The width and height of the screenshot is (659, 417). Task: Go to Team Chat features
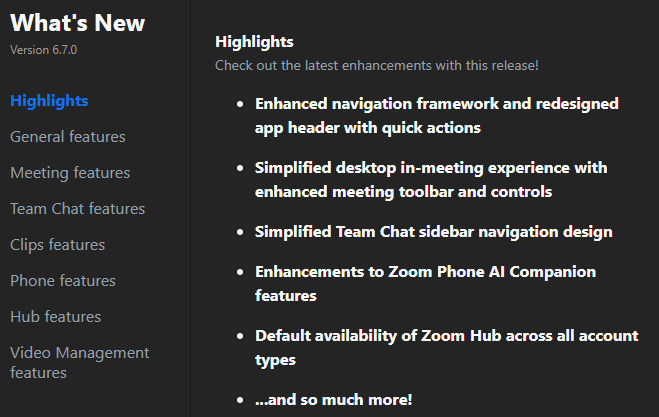click(x=77, y=209)
